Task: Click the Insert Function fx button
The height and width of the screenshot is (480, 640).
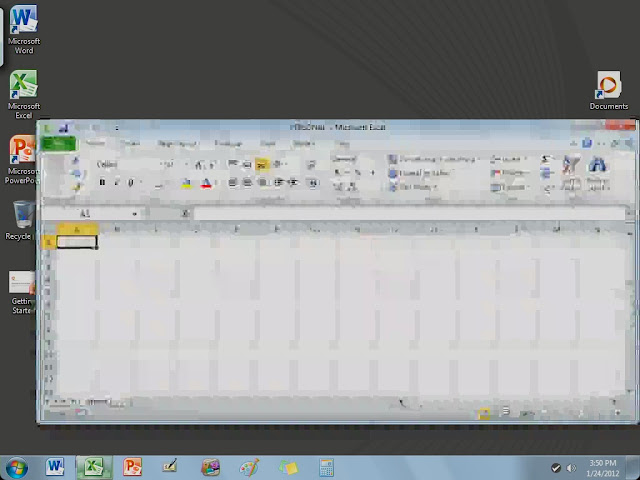Action: [x=185, y=213]
